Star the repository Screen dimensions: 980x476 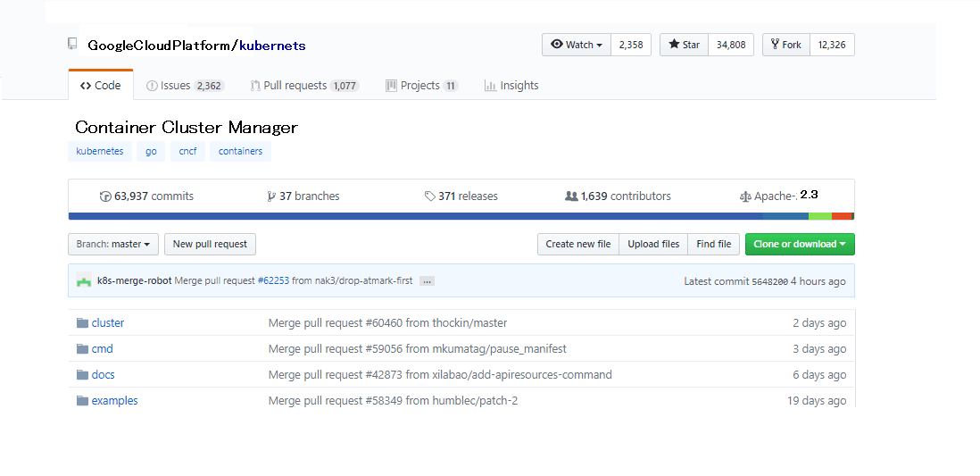coord(685,45)
